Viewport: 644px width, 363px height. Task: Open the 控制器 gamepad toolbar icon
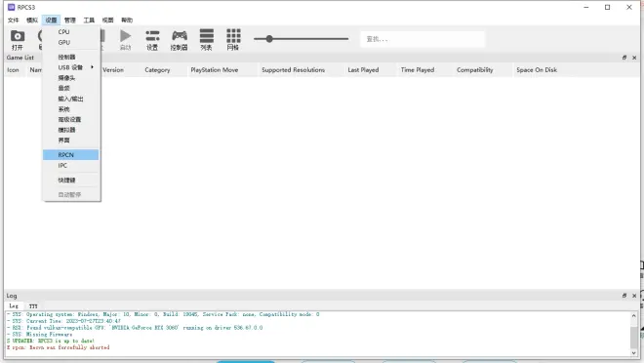pyautogui.click(x=180, y=40)
